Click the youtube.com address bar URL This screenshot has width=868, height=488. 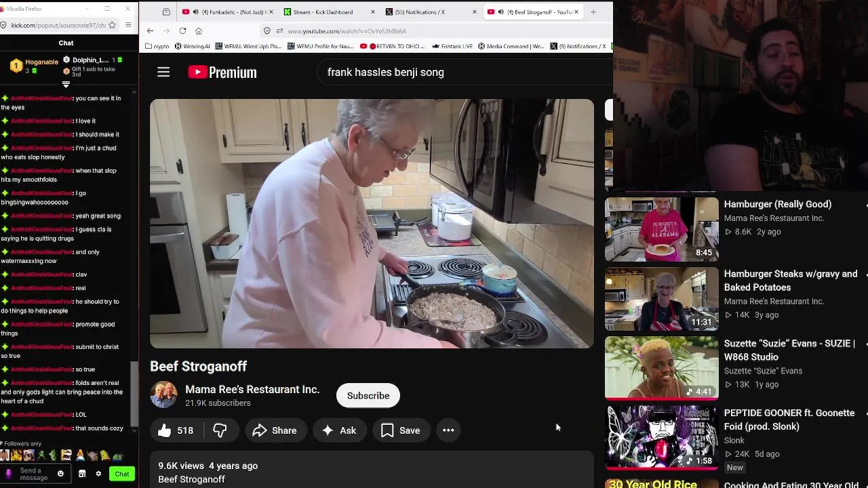(347, 31)
